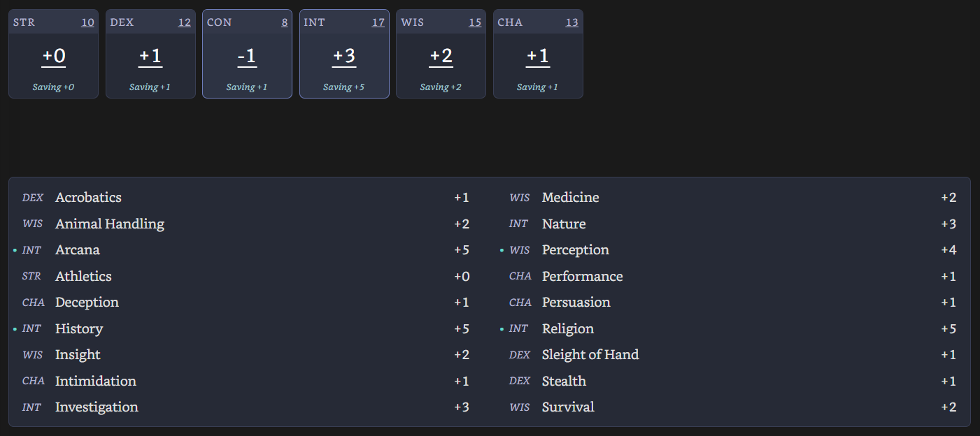Select the Stealth skill
The image size is (980, 436).
[x=564, y=381]
